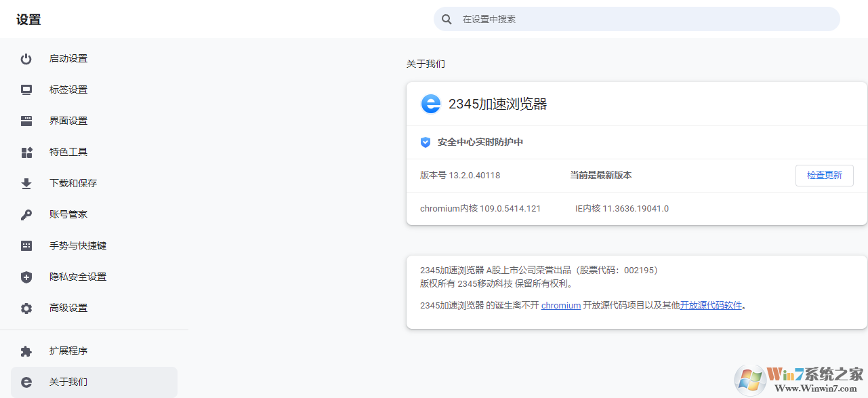Click the 2345加速浏览器 logo icon

point(431,104)
